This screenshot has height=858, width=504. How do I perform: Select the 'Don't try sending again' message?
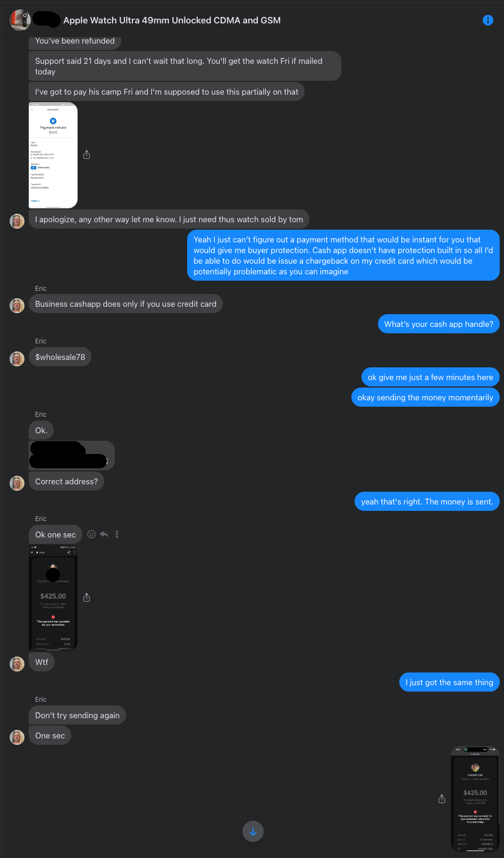pos(77,716)
